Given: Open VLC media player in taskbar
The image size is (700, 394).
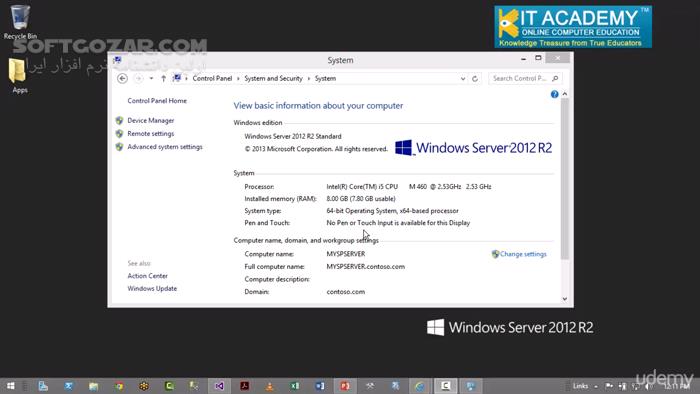Looking at the screenshot, I should coord(270,386).
